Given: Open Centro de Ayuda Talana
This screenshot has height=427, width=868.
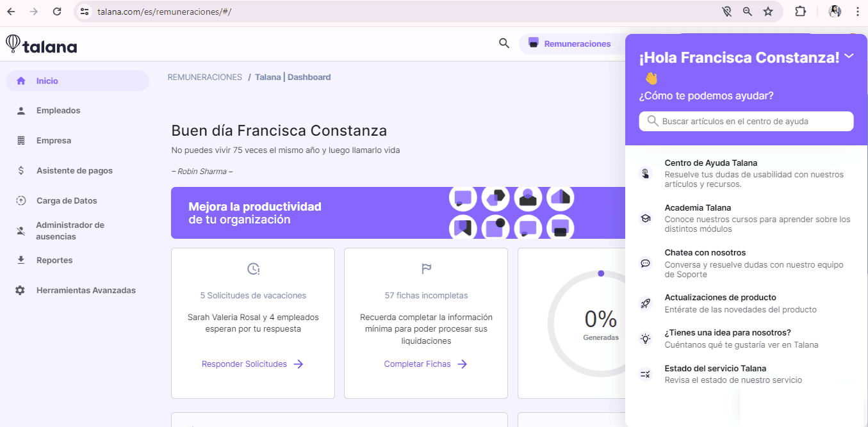Looking at the screenshot, I should [710, 163].
